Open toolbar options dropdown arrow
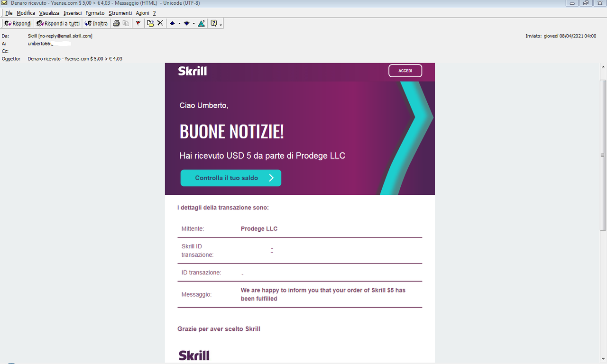 tap(221, 24)
